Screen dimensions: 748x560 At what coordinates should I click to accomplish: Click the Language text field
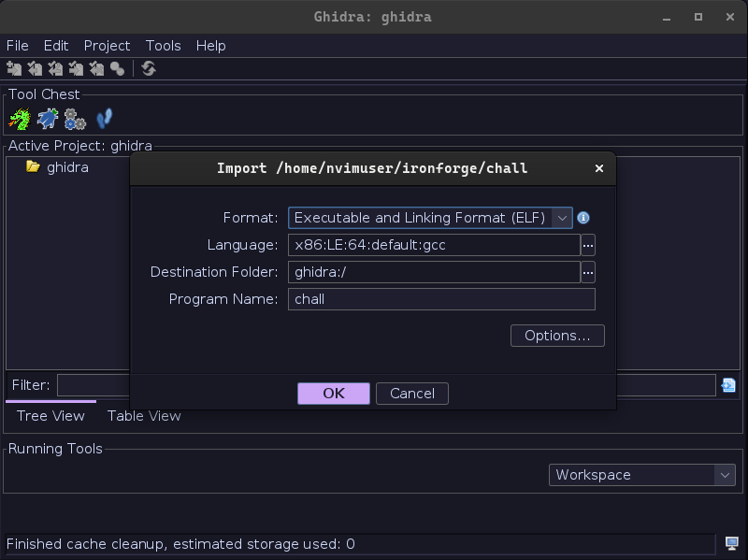434,245
